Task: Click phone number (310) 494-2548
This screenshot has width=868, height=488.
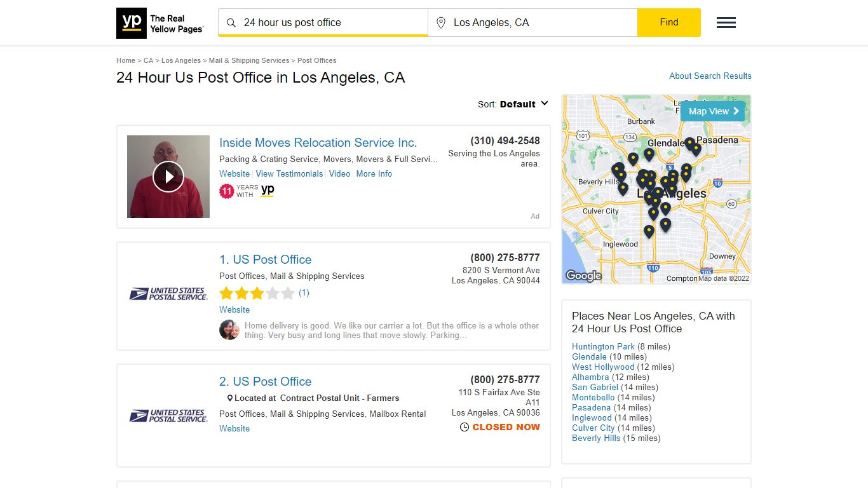Action: 505,140
